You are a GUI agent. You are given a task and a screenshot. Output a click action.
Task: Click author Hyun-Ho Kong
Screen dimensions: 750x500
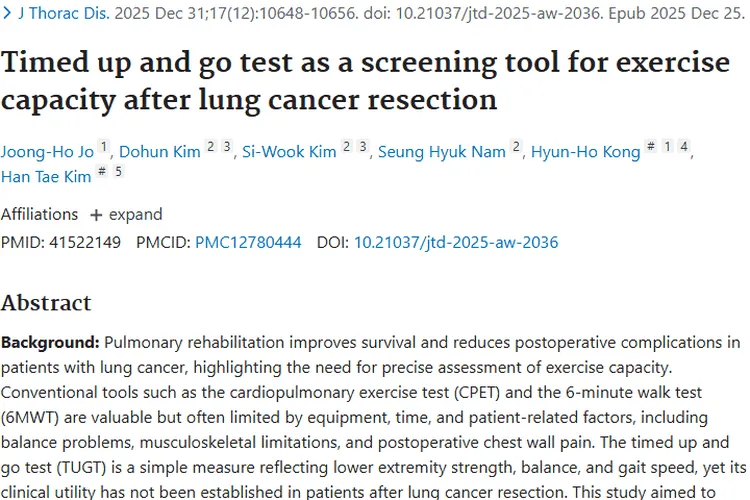click(x=585, y=152)
